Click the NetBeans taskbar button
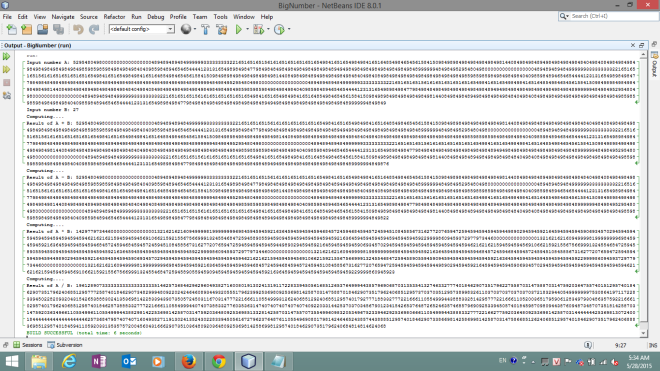Image resolution: width=660 pixels, height=371 pixels. pos(248,361)
